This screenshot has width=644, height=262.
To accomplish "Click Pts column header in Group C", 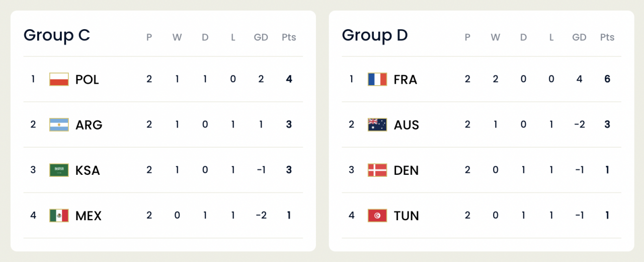I will click(x=289, y=37).
